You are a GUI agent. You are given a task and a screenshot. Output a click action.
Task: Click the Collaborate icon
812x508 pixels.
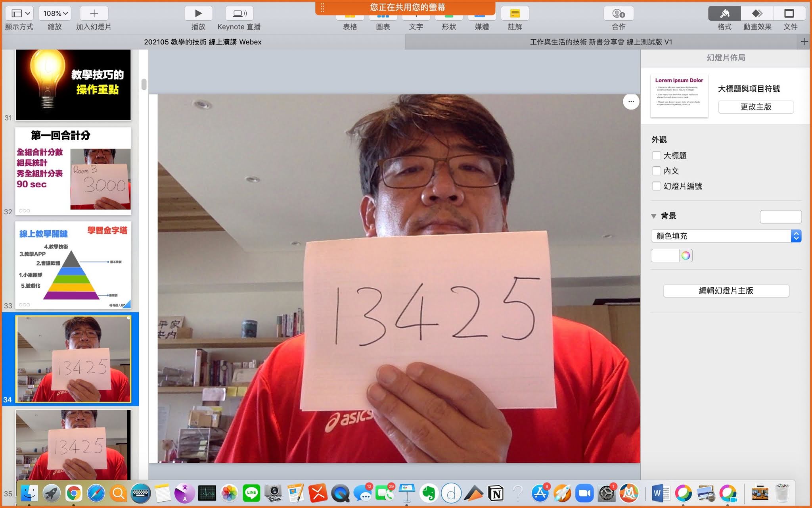pos(618,13)
